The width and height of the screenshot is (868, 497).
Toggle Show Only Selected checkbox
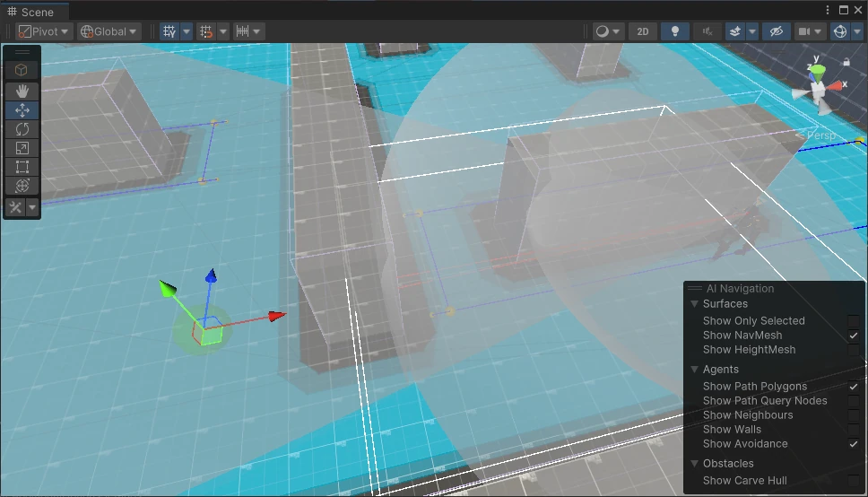[x=854, y=321]
